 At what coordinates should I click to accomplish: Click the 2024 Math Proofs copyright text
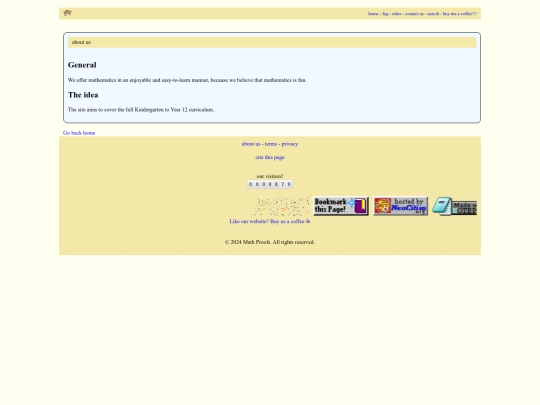[x=270, y=242]
